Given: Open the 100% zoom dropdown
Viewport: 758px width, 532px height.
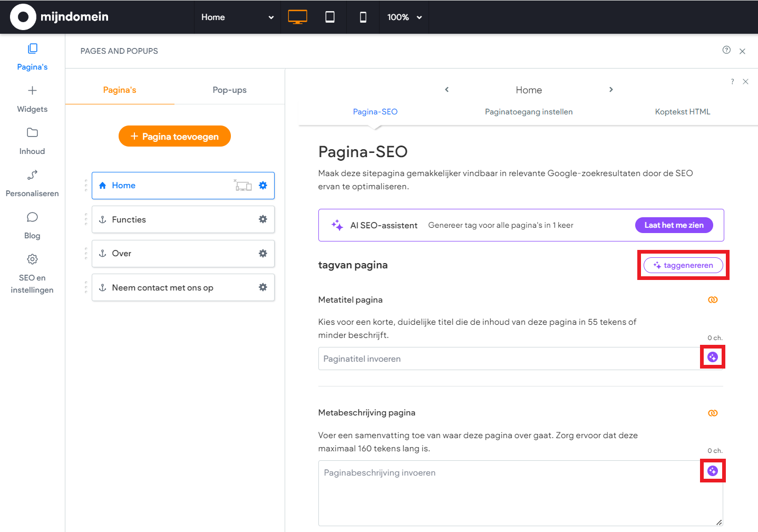Looking at the screenshot, I should (x=404, y=17).
